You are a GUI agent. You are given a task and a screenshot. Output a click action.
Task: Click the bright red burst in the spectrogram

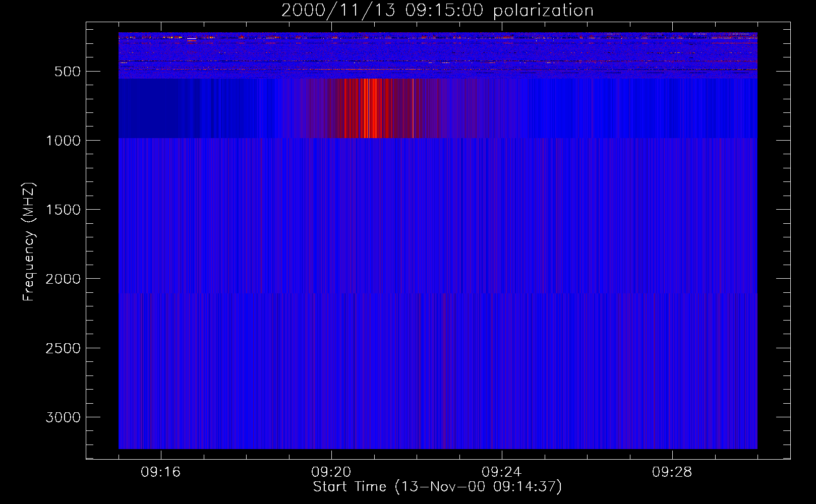click(371, 108)
